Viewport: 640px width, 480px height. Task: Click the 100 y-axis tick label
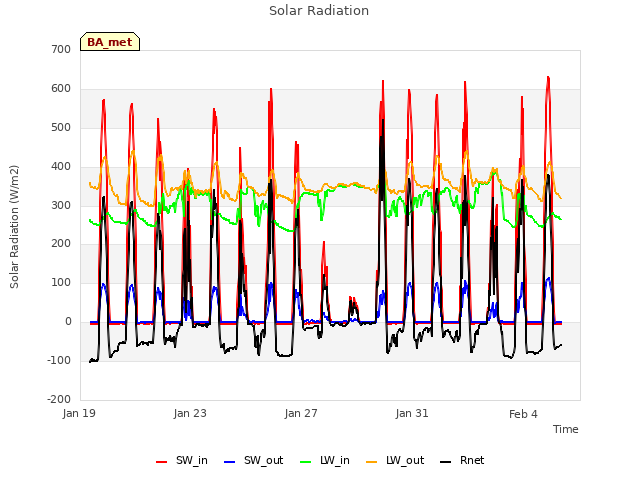pos(61,282)
